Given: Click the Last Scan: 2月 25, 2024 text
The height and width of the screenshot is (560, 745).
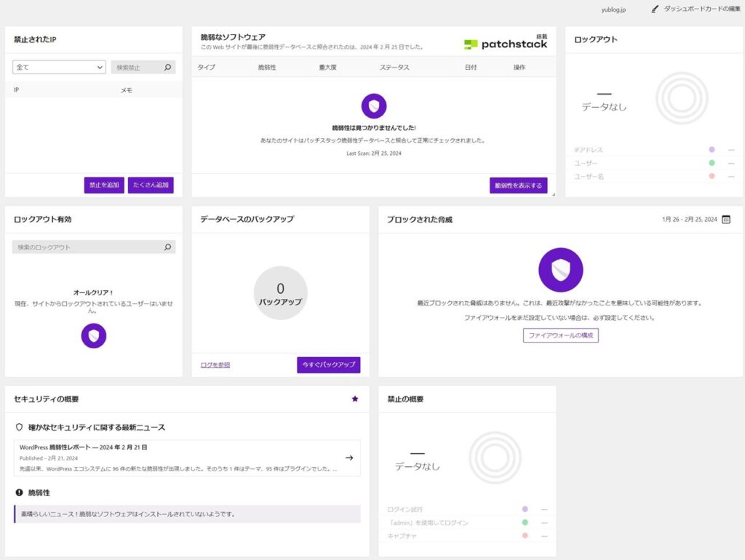Looking at the screenshot, I should (x=374, y=153).
